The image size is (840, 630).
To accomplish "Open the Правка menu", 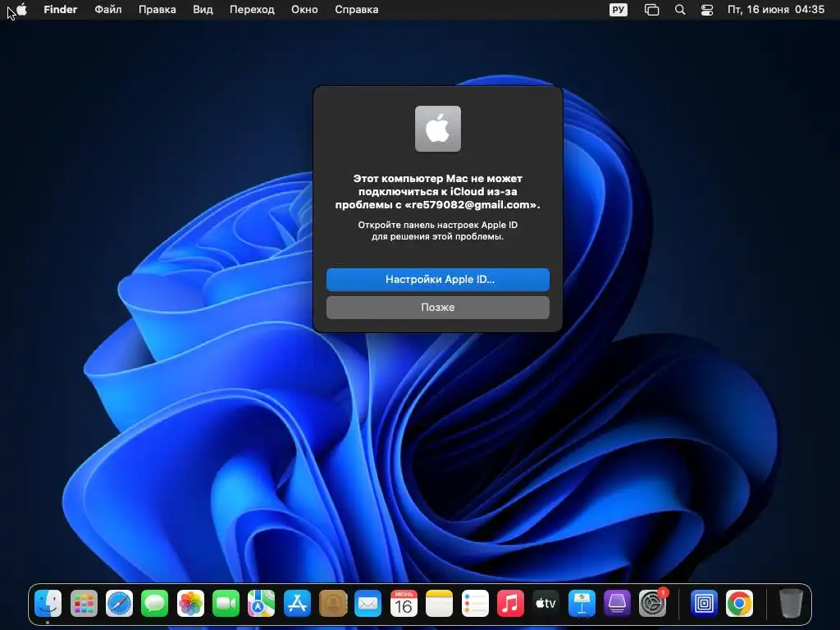I will point(157,10).
